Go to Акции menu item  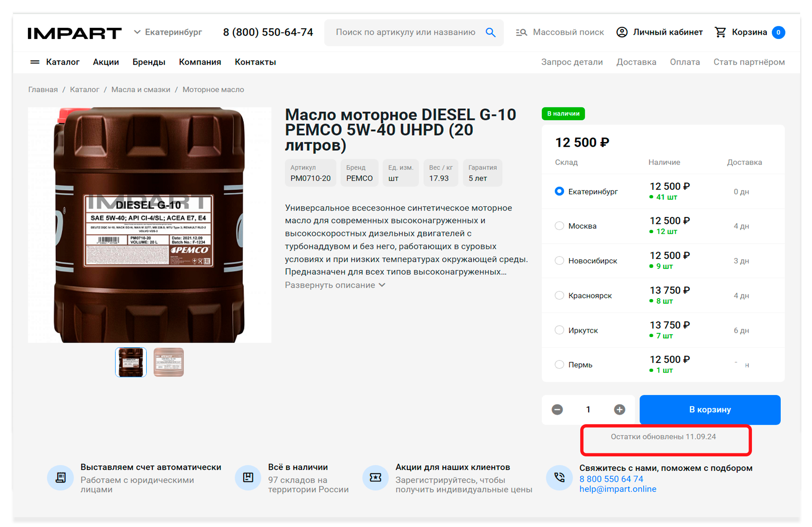tap(106, 62)
